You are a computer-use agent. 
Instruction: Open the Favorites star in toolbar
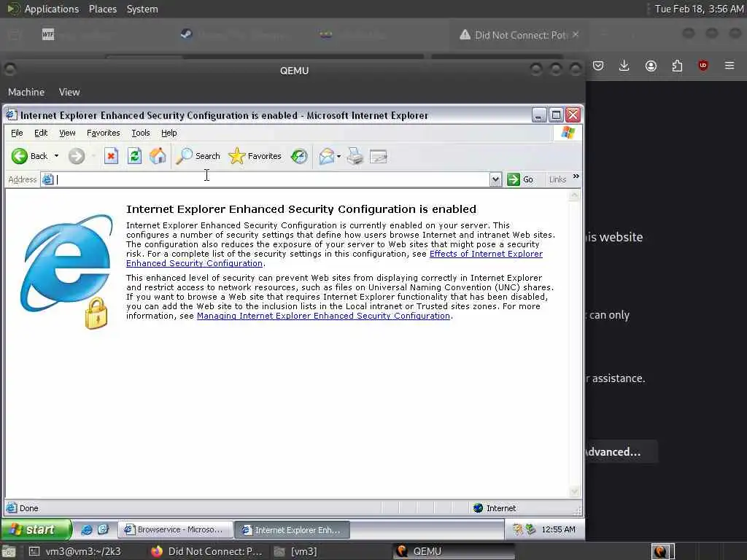[255, 156]
